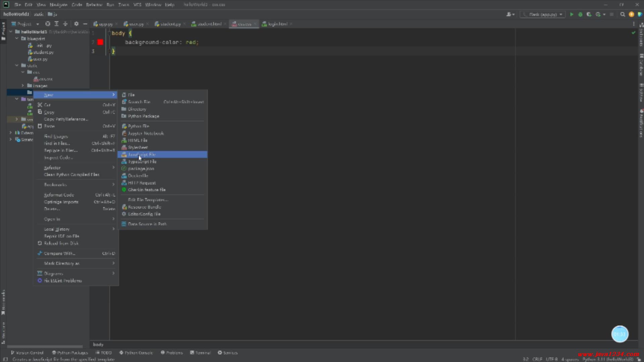This screenshot has height=362, width=644.
Task: Choose JavaScript File from the New submenu
Action: pos(162,155)
